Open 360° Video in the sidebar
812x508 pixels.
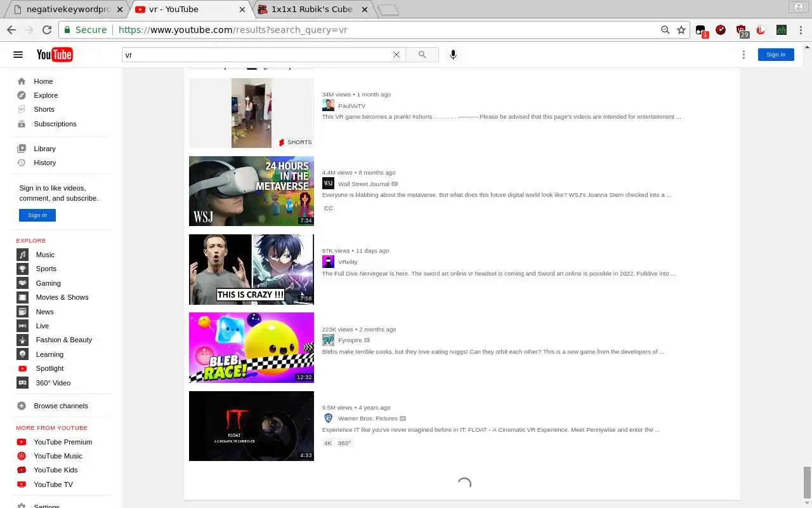[53, 383]
